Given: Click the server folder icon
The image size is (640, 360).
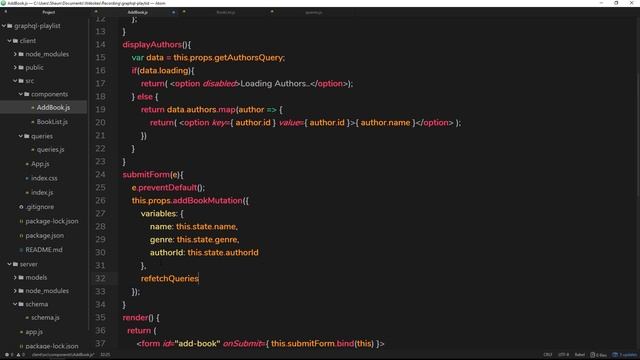Looking at the screenshot, I should coord(16,264).
